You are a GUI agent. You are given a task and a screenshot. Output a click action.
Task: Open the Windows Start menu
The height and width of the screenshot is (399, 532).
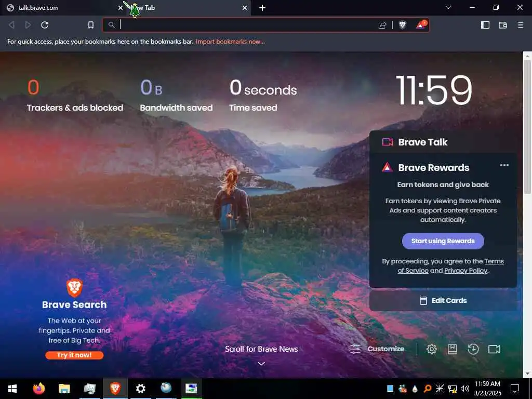(12, 389)
